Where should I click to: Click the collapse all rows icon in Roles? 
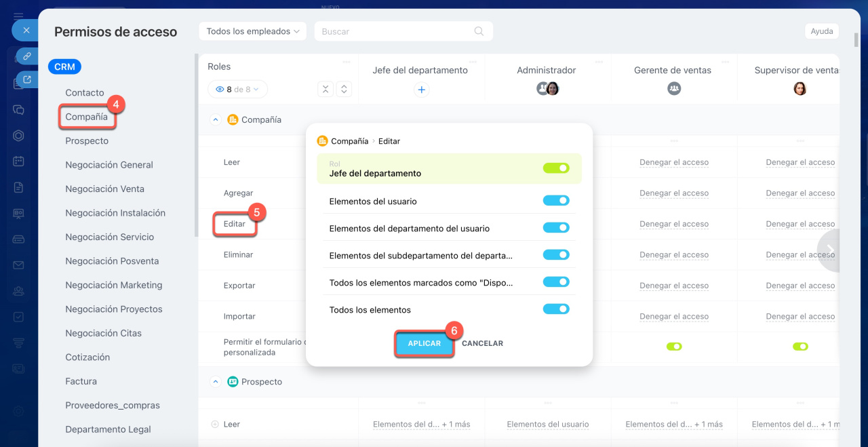click(x=325, y=90)
